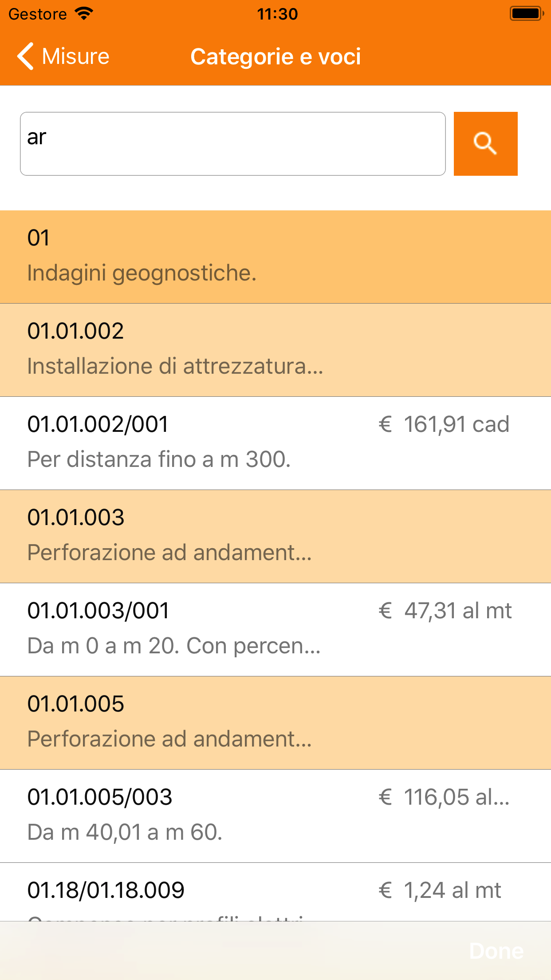
Task: Select item 01.18/01.18.009 at list bottom
Action: click(x=275, y=892)
